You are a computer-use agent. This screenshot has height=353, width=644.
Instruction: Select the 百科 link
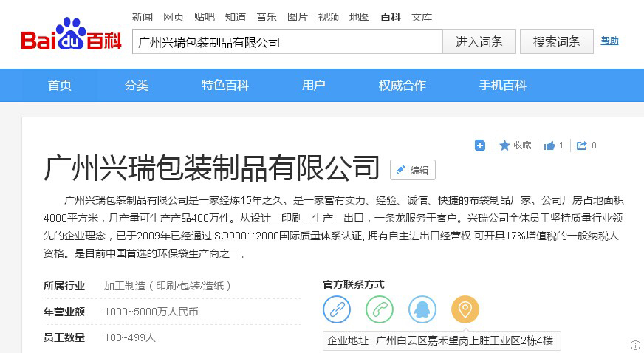(390, 17)
